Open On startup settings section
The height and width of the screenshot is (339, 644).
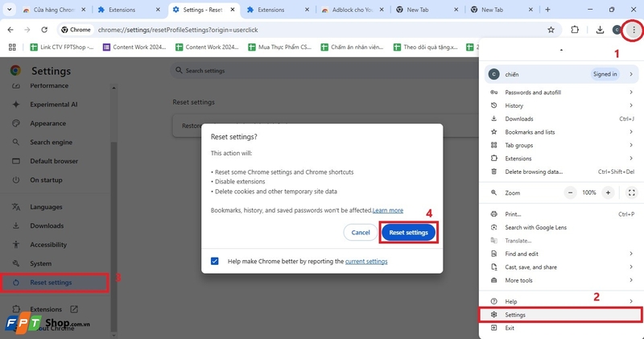coord(46,180)
